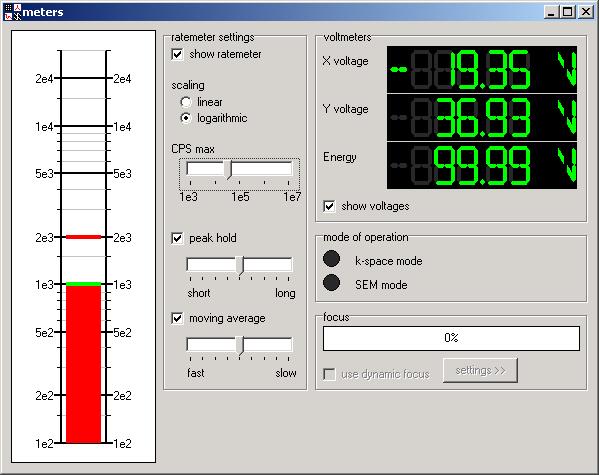Toggle the moving average checkbox
Image resolution: width=599 pixels, height=475 pixels.
(x=177, y=318)
